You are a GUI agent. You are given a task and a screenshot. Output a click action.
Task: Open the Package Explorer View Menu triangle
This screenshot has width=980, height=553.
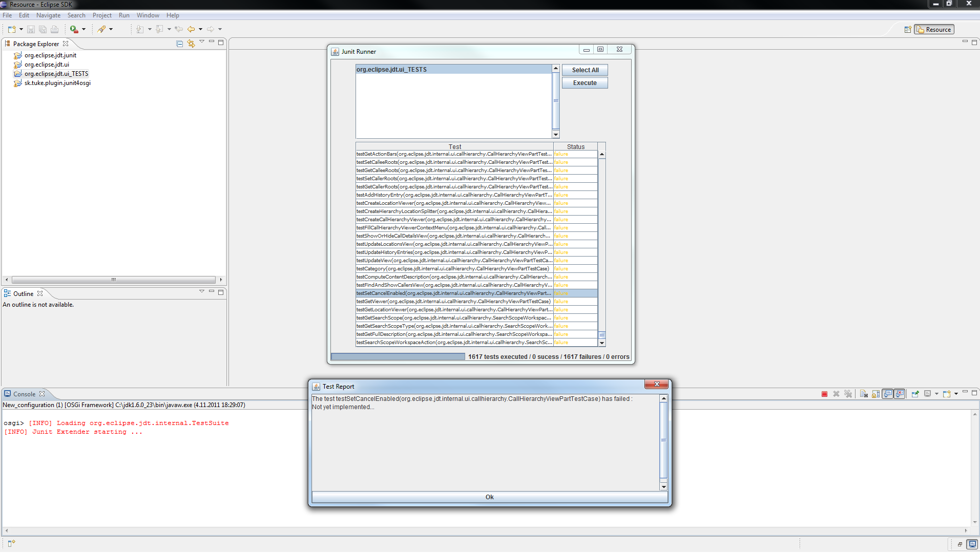(202, 41)
